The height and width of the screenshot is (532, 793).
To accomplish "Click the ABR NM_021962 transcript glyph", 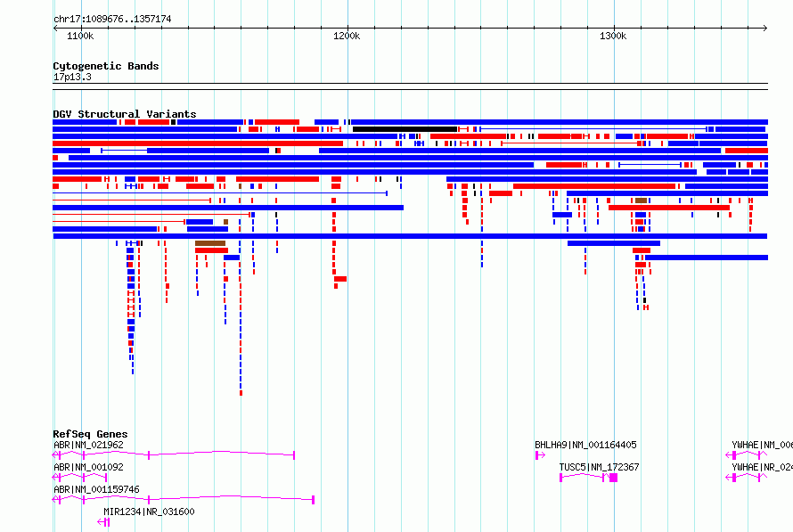I will tap(174, 455).
